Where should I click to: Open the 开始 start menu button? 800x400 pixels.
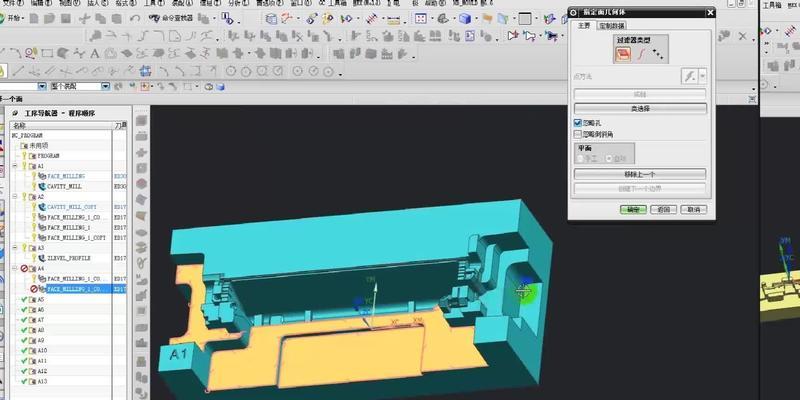tap(12, 18)
